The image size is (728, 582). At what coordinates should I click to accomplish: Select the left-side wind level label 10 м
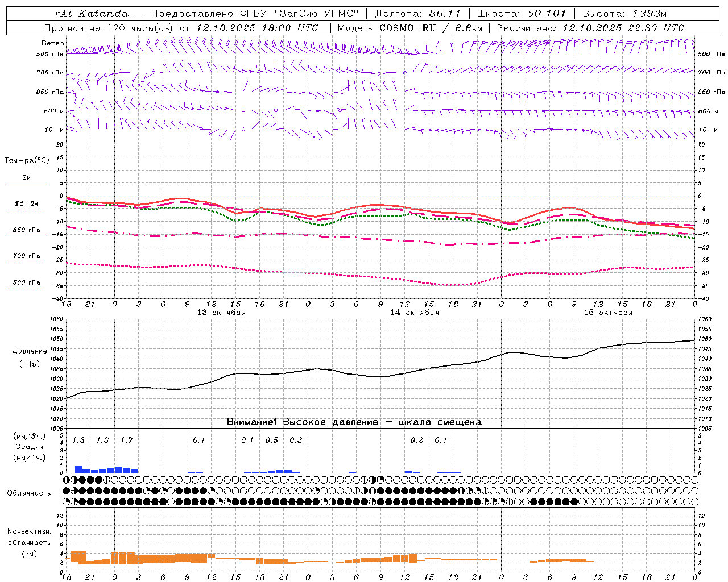click(x=55, y=130)
